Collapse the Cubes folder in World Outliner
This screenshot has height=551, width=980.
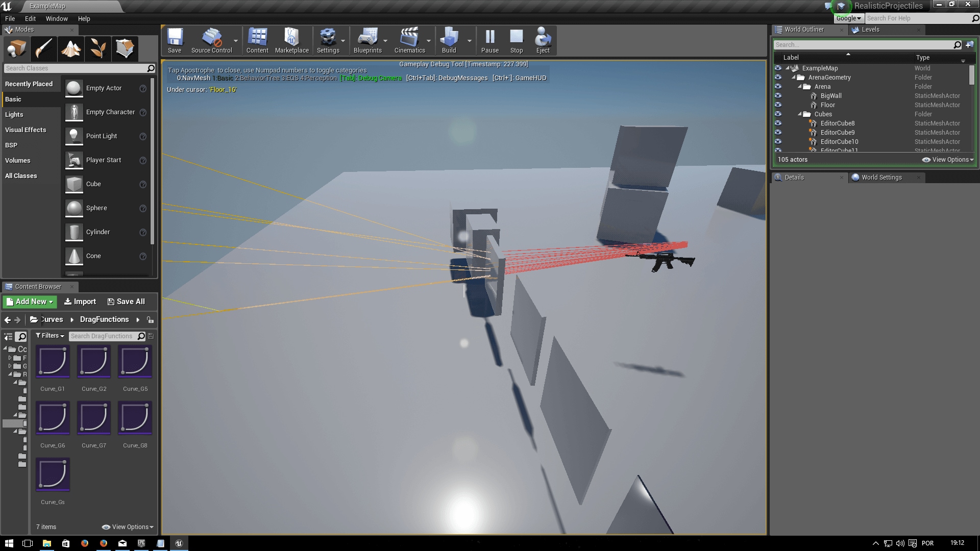799,114
